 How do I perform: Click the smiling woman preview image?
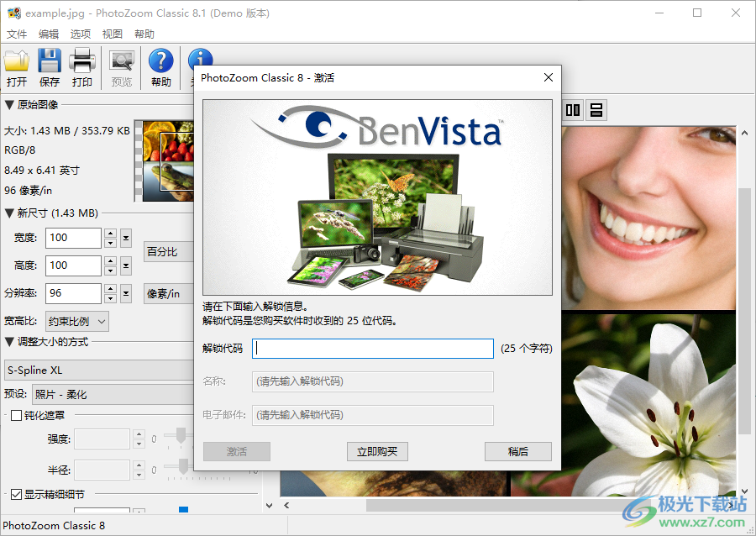click(x=648, y=218)
